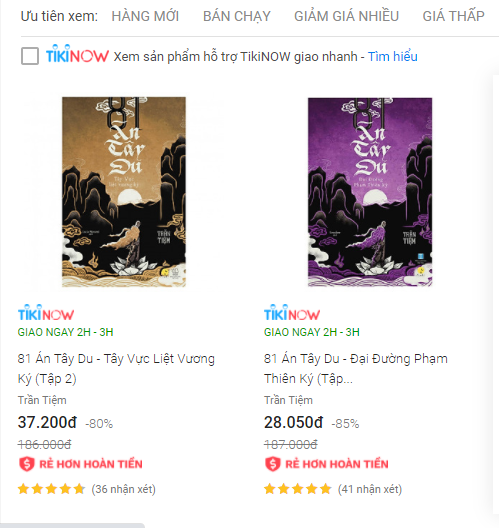Open the purple Đại Đường Phạm Thiên Ký cover
The image size is (499, 528).
(370, 192)
